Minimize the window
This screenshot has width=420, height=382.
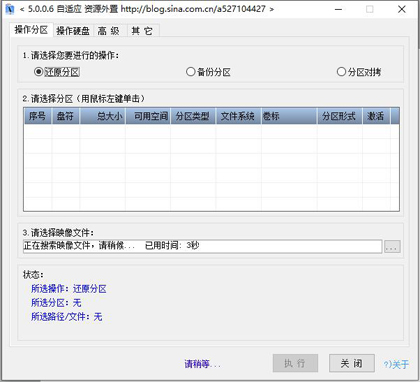[x=339, y=9]
